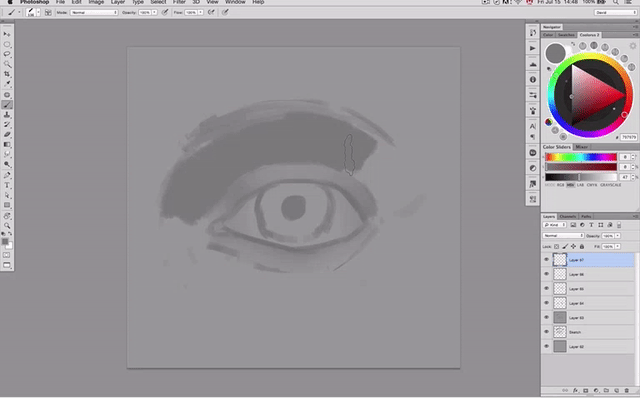Open the Histogram panel icon
The image size is (640, 398).
click(x=532, y=64)
